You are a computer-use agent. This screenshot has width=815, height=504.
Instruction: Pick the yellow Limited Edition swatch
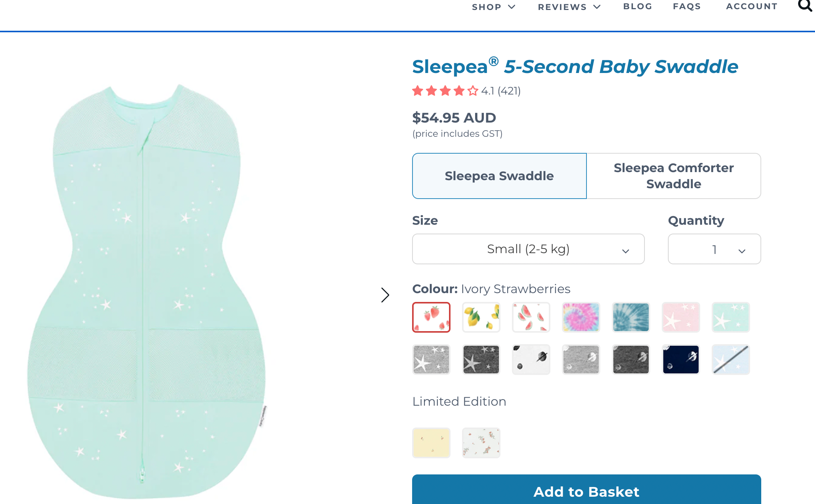click(431, 443)
